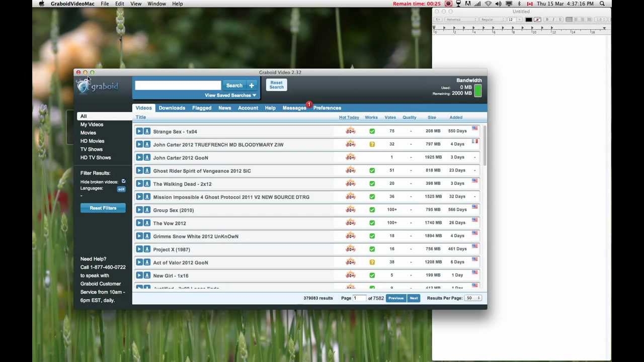The height and width of the screenshot is (362, 644).
Task: Open the Helvetica font dropdown in TextEdit
Action: (461, 20)
